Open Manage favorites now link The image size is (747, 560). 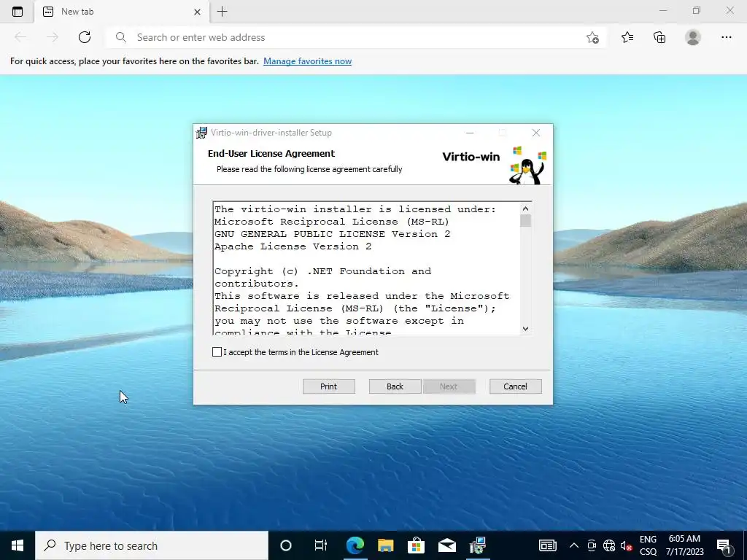point(307,61)
